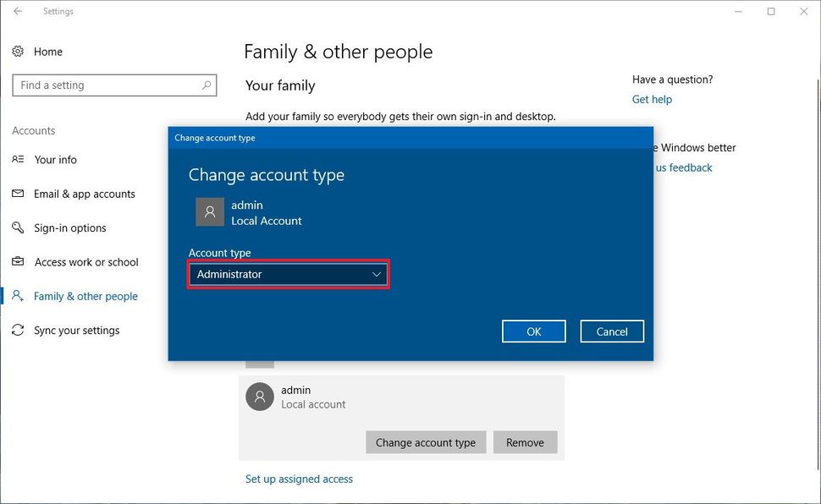
Task: Click the magnifier icon in Find a setting
Action: click(x=206, y=85)
